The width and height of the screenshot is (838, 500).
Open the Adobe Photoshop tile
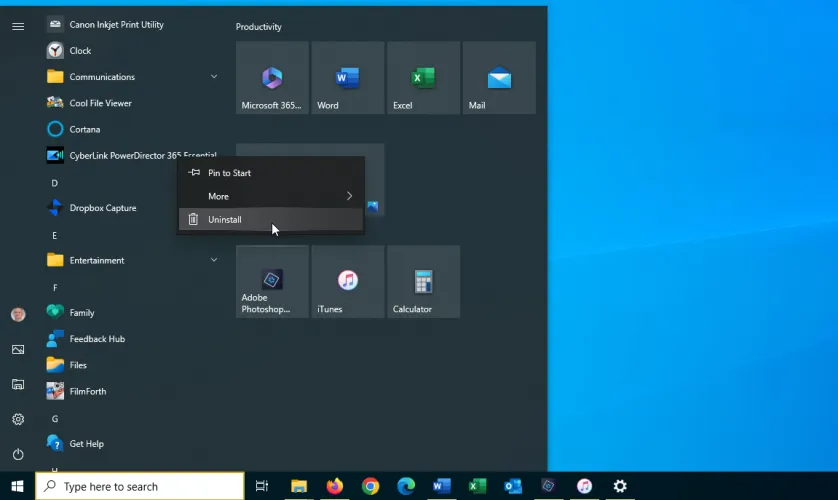click(x=272, y=282)
